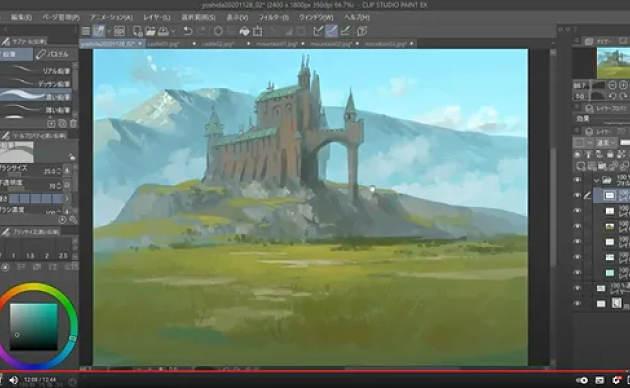
Task: Click inside the teal color square picker
Action: point(34,327)
